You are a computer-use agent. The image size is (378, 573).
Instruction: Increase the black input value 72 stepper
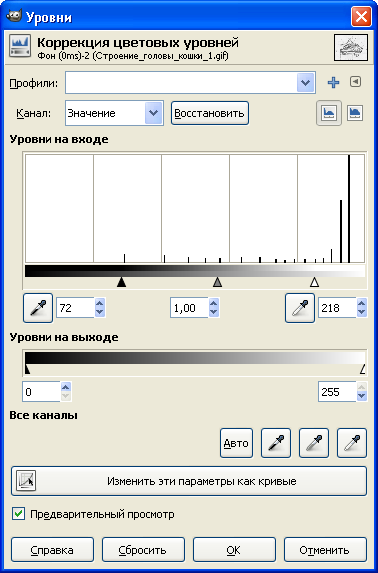click(x=100, y=303)
